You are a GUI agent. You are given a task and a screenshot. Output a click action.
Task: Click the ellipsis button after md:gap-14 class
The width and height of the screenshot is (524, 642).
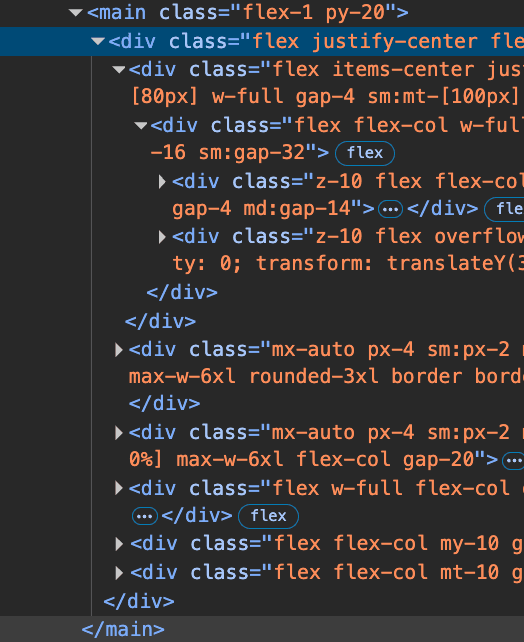point(390,210)
